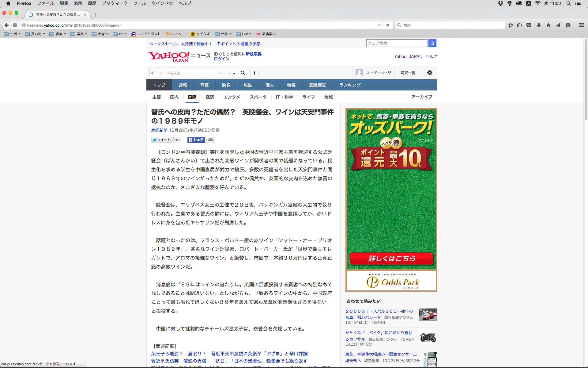
Task: Select the 経済 news category
Action: click(x=210, y=97)
